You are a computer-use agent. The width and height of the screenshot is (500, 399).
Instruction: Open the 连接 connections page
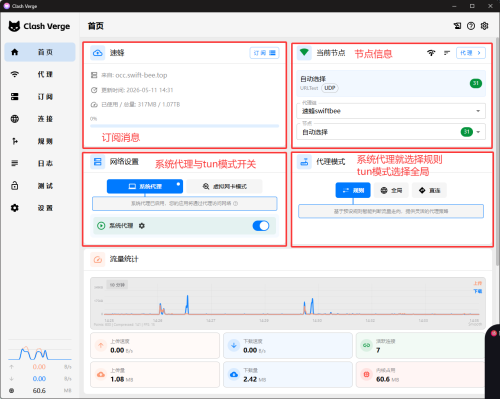pos(40,119)
